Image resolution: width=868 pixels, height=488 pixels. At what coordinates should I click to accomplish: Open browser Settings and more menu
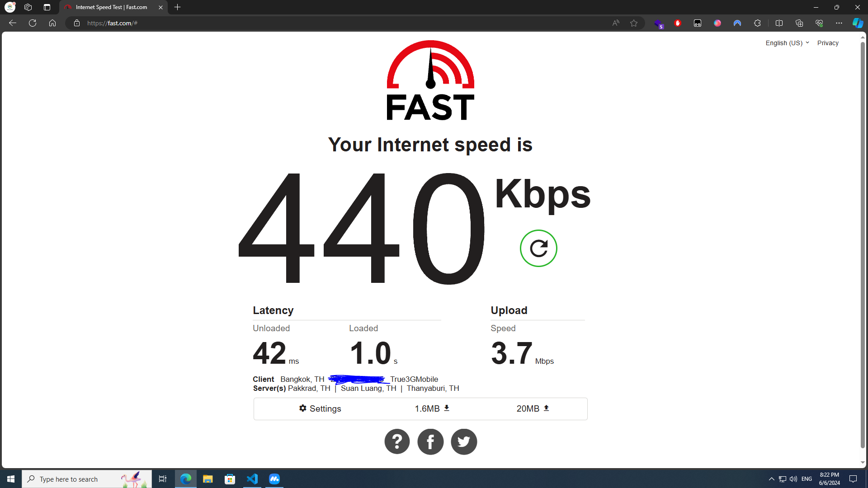click(839, 23)
